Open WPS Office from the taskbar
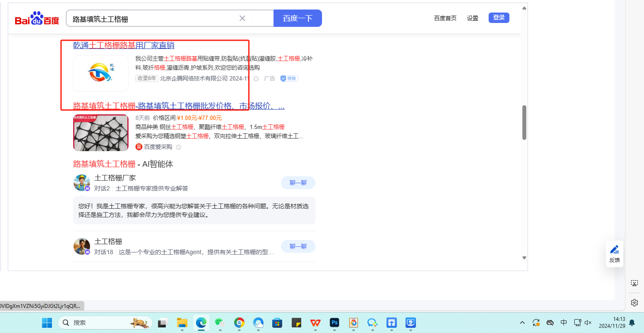This screenshot has width=644, height=333. click(315, 323)
